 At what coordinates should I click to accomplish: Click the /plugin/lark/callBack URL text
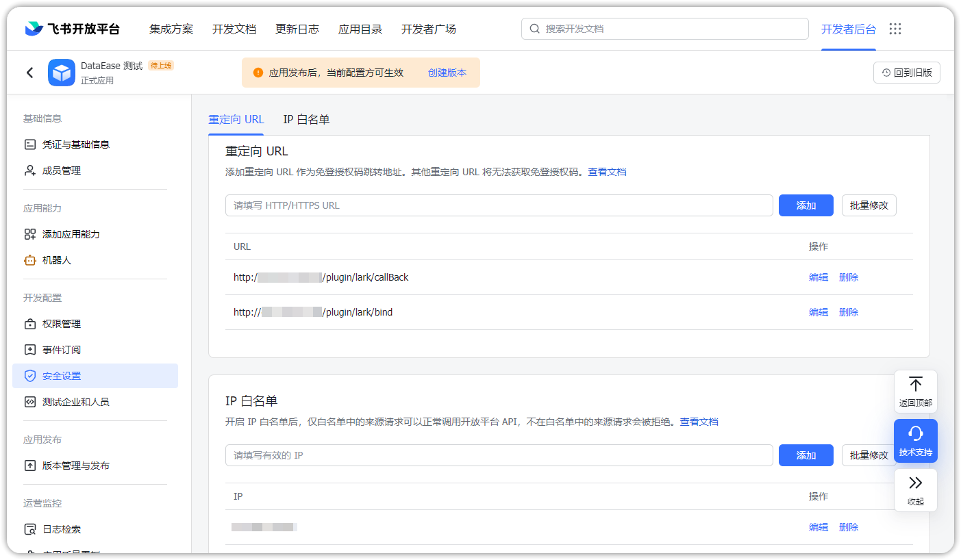coord(321,277)
